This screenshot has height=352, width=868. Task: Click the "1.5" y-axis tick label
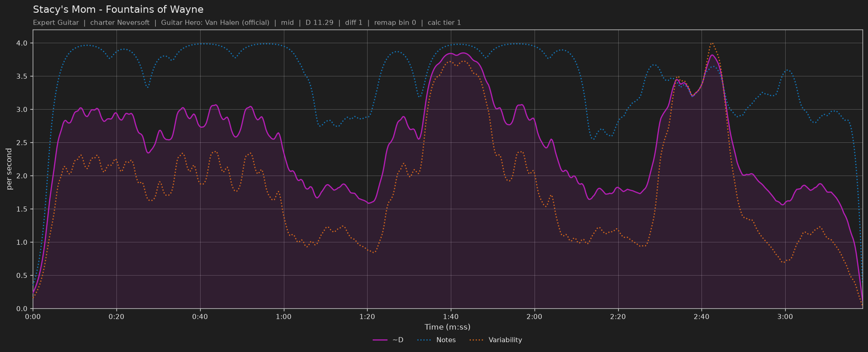coord(22,209)
